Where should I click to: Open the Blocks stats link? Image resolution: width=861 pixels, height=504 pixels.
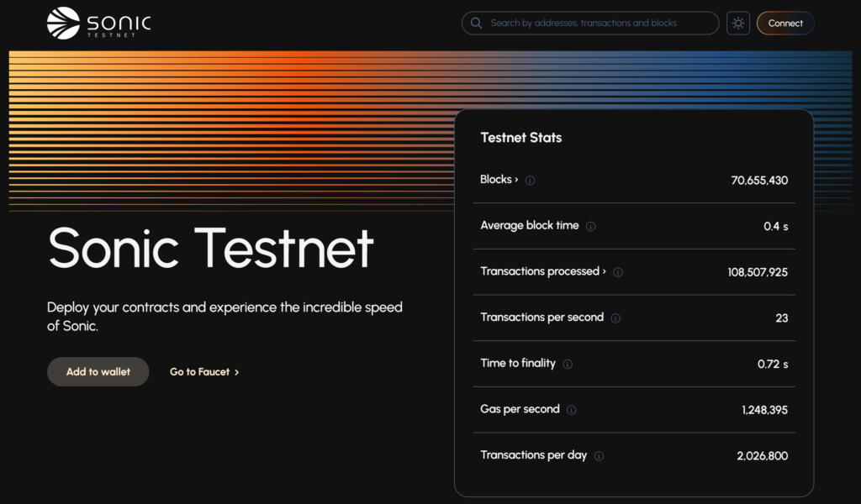pos(499,180)
